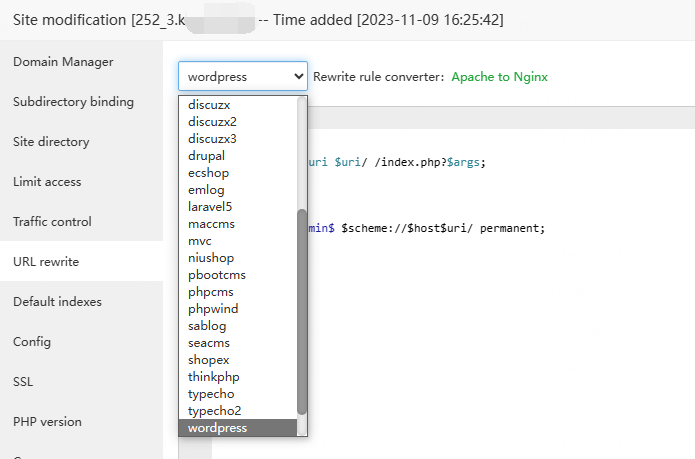Image resolution: width=695 pixels, height=459 pixels.
Task: Open Domain Manager tab
Action: tap(63, 62)
